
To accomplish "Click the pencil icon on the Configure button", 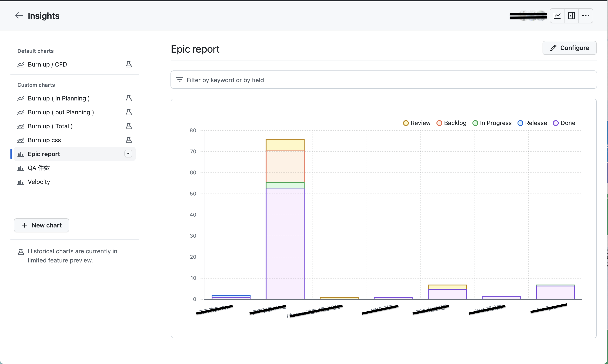I will 553,48.
